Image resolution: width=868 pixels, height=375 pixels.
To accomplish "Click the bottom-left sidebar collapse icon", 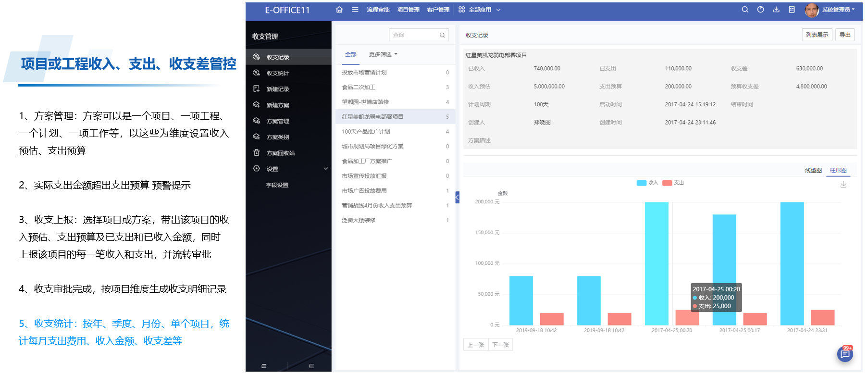I will tap(263, 366).
